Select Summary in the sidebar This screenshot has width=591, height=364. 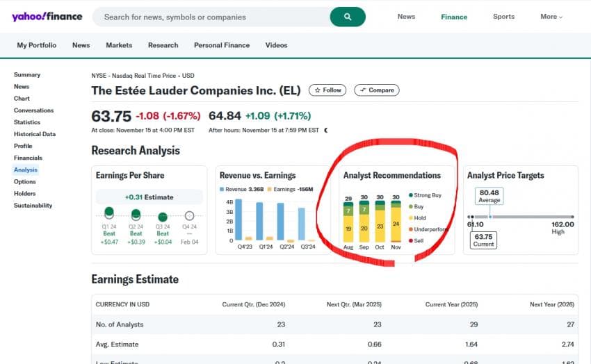(x=27, y=74)
